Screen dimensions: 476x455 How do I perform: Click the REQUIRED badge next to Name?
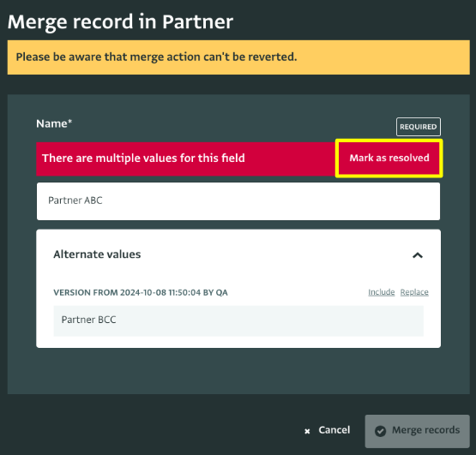coord(418,127)
